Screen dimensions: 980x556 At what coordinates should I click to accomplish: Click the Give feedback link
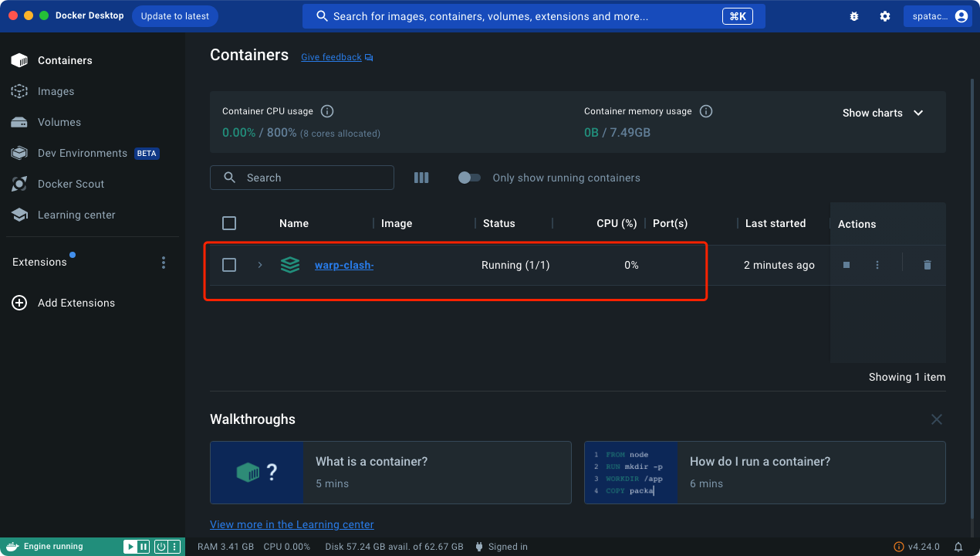click(331, 57)
